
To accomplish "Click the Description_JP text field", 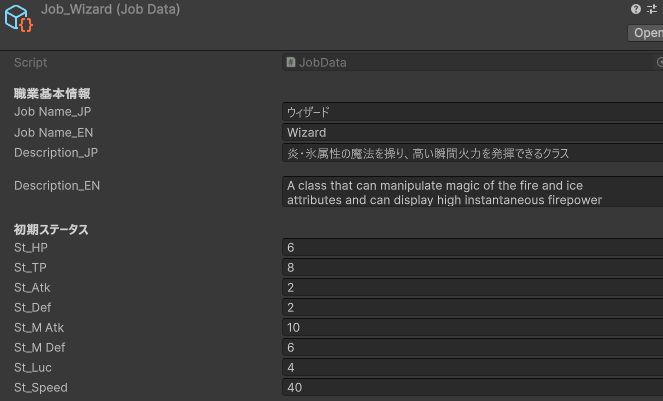I will [x=472, y=153].
